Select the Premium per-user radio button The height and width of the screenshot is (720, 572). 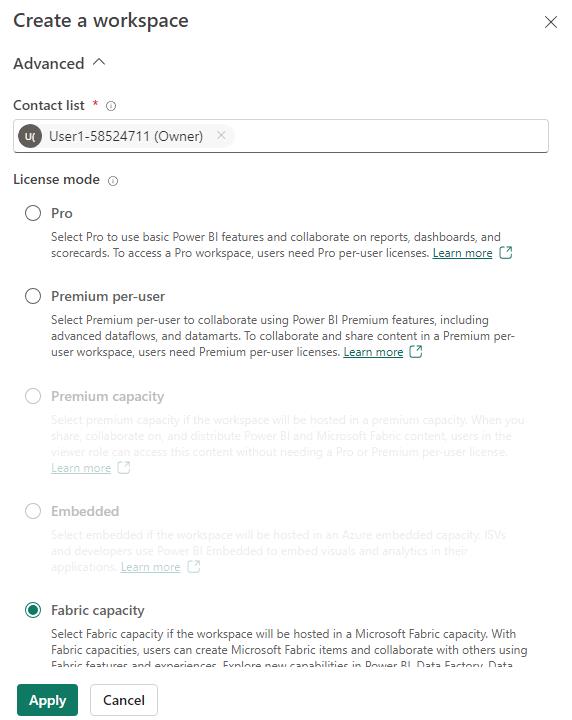click(33, 296)
